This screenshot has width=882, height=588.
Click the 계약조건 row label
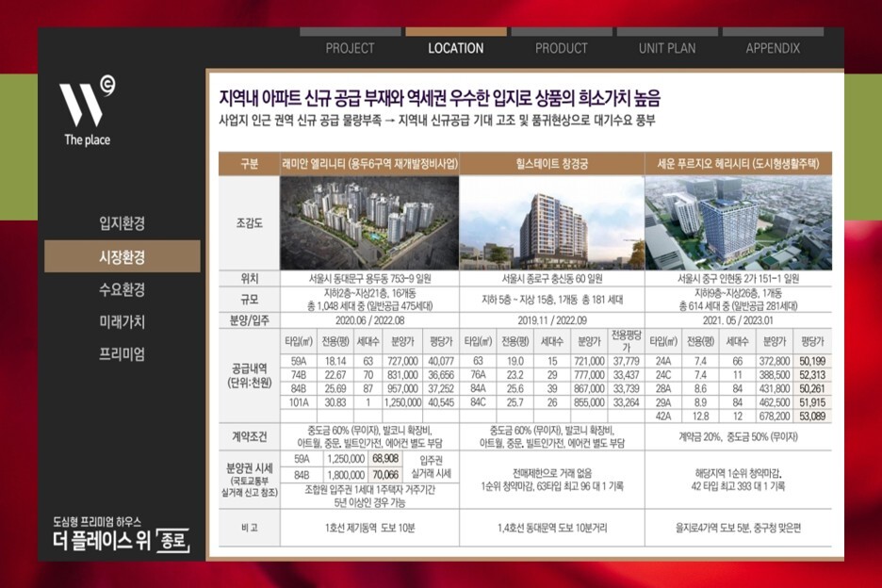tap(249, 436)
